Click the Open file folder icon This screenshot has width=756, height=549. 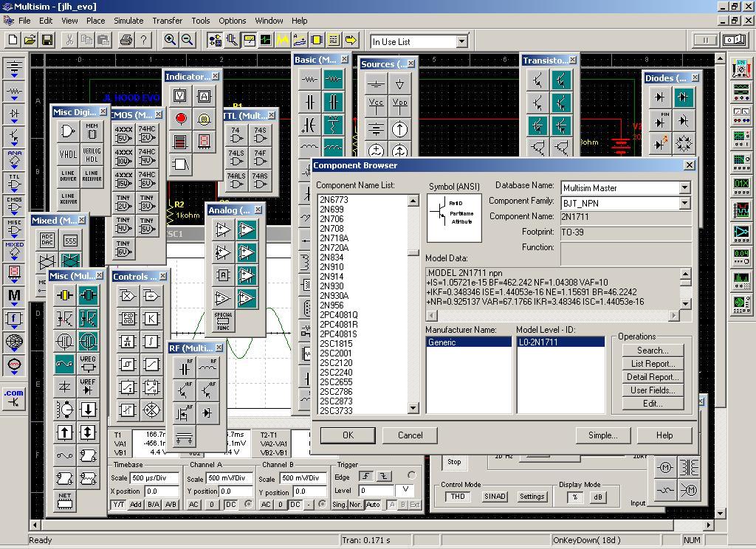30,40
